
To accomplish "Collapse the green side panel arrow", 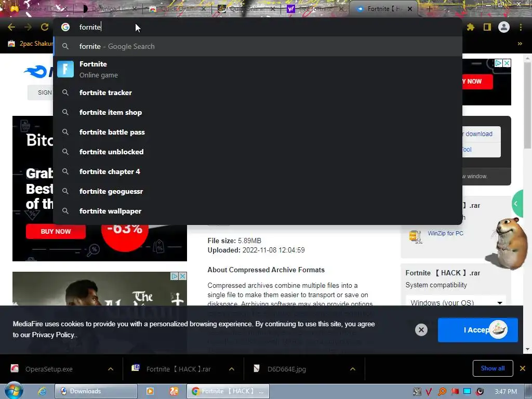I will pyautogui.click(x=517, y=204).
